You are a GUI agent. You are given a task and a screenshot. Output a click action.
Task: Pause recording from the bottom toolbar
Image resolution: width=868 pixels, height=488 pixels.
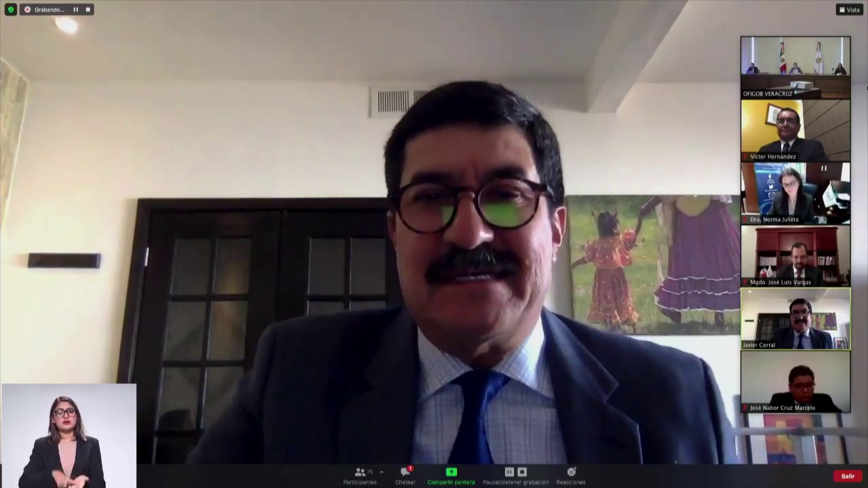coord(509,472)
